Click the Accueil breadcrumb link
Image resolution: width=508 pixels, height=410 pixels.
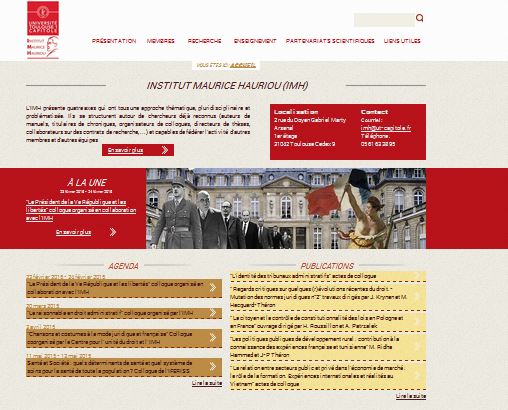click(243, 65)
